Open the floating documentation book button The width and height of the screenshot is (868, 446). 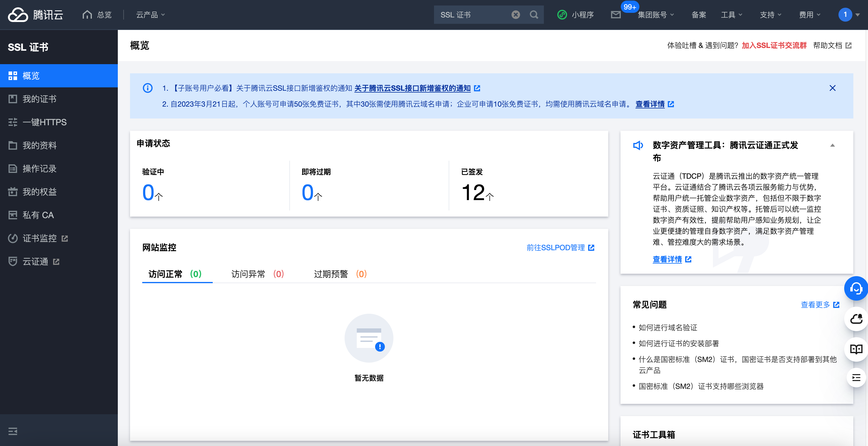pos(856,349)
